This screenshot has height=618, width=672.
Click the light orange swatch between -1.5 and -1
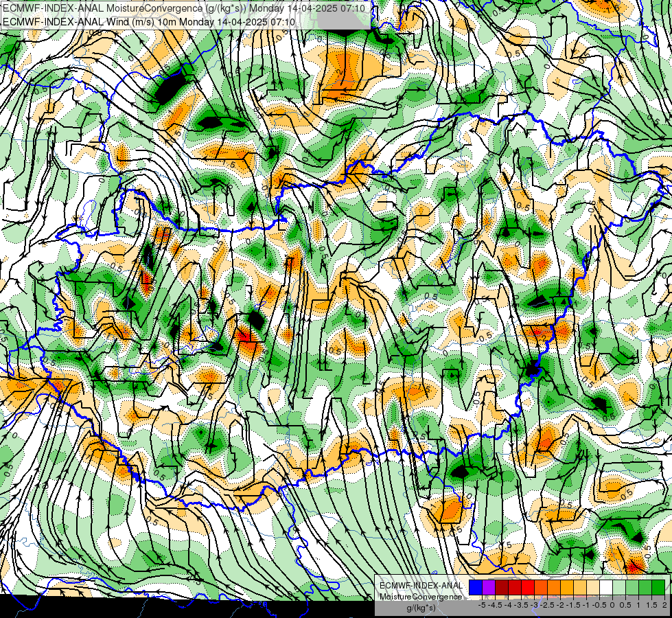(x=580, y=587)
